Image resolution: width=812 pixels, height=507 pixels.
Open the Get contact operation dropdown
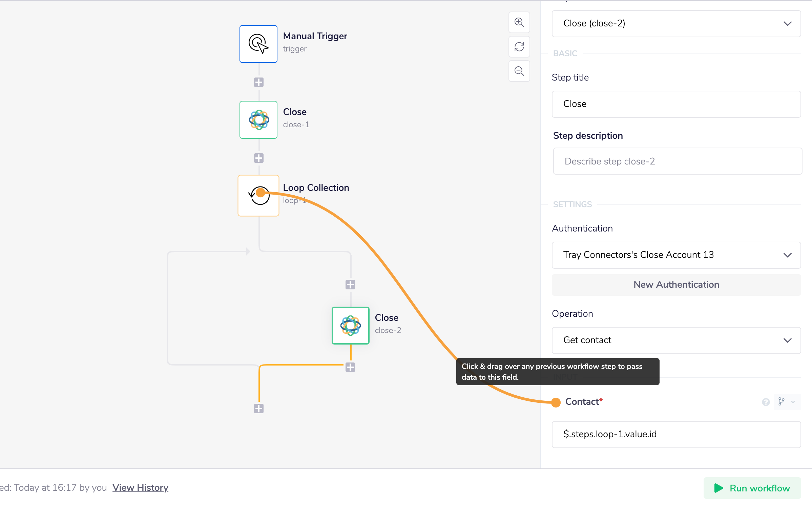(676, 340)
